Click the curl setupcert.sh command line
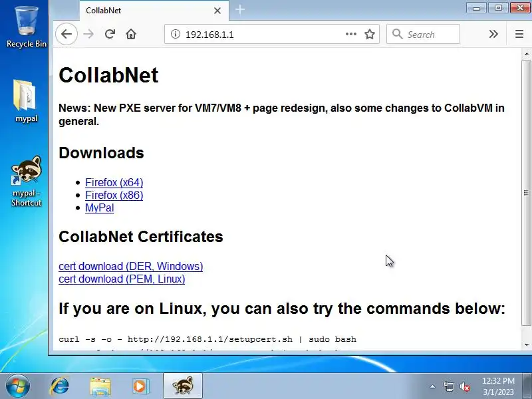 tap(207, 339)
